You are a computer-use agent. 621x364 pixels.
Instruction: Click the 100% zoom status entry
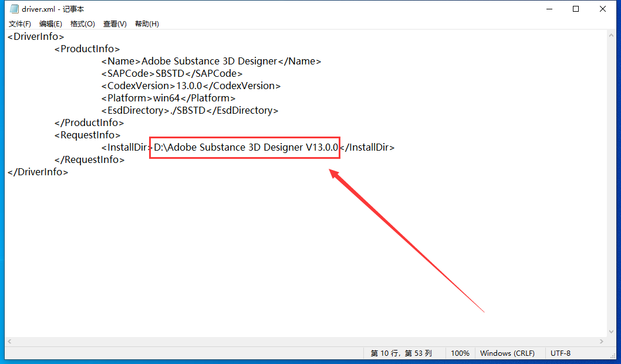coord(460,353)
